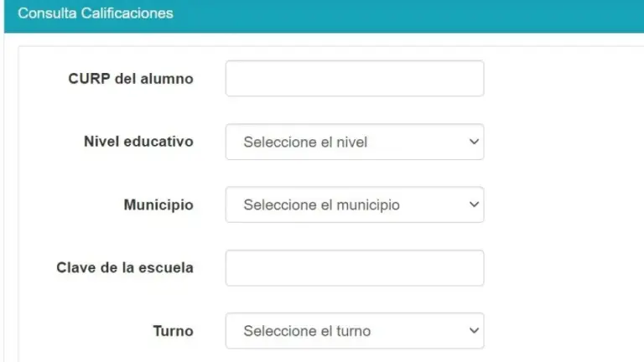This screenshot has height=362, width=644.
Task: Click the word 'Calificaciones' in the header
Action: coord(127,13)
